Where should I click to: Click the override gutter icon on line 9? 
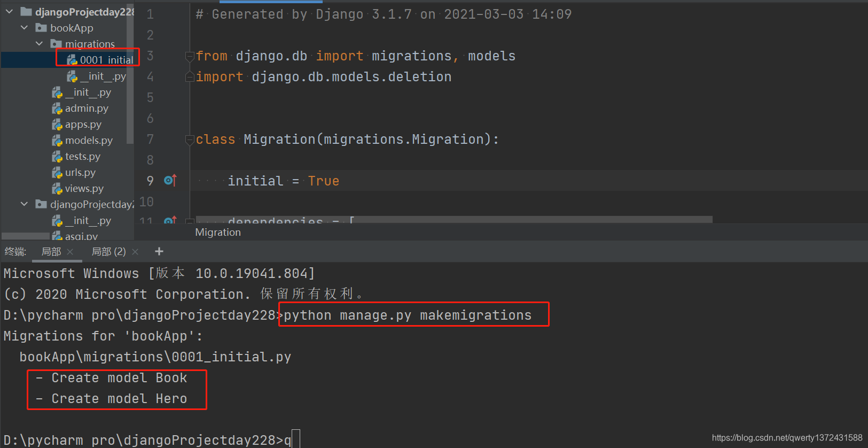170,180
